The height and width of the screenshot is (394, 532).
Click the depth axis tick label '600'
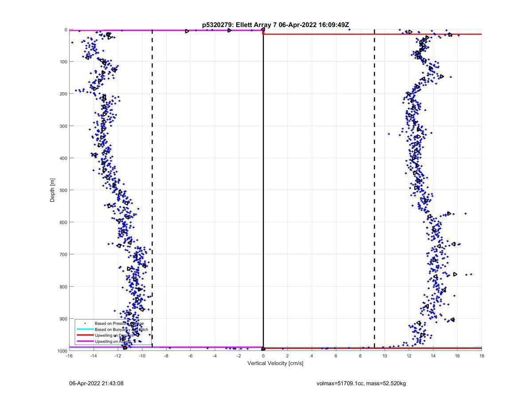pos(63,222)
